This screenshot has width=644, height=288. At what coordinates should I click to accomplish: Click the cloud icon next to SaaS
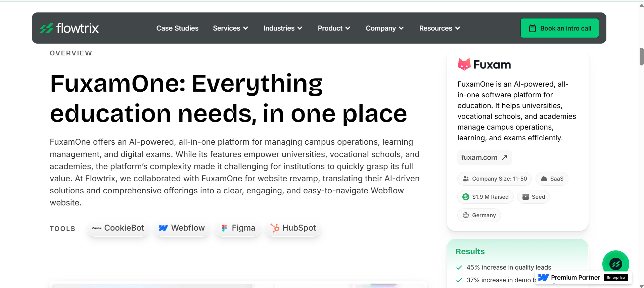(544, 179)
